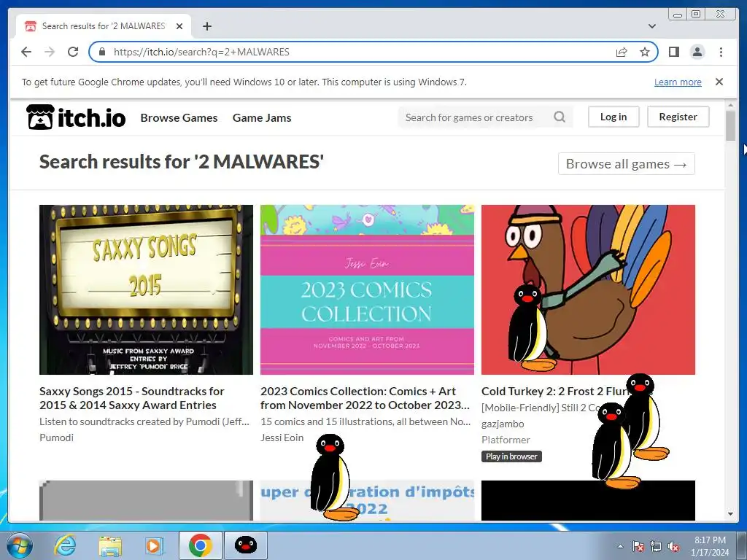Open the penguin app in taskbar
The image size is (747, 560).
coord(246,545)
